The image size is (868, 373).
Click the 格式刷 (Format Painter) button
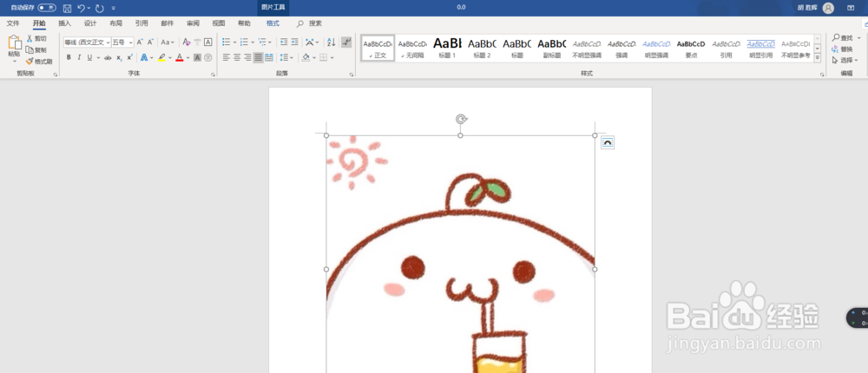[39, 62]
